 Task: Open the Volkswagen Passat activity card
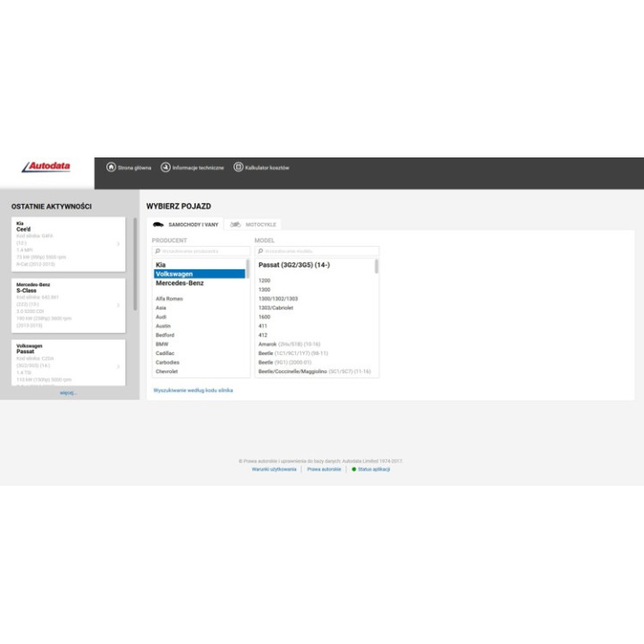[x=68, y=362]
